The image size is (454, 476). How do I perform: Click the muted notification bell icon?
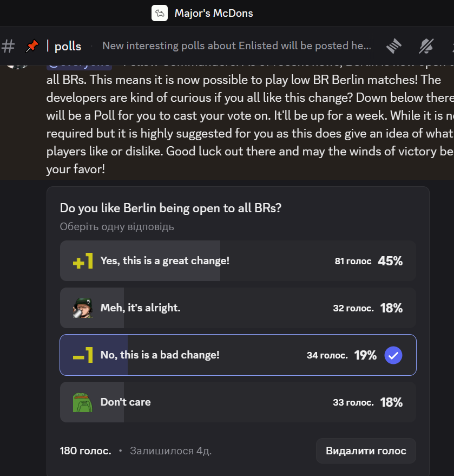point(426,46)
